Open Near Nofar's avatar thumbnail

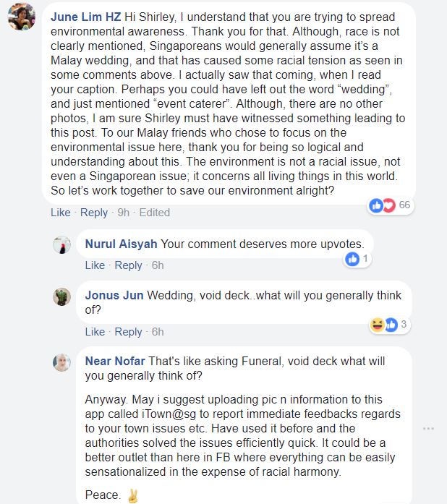[x=61, y=362]
